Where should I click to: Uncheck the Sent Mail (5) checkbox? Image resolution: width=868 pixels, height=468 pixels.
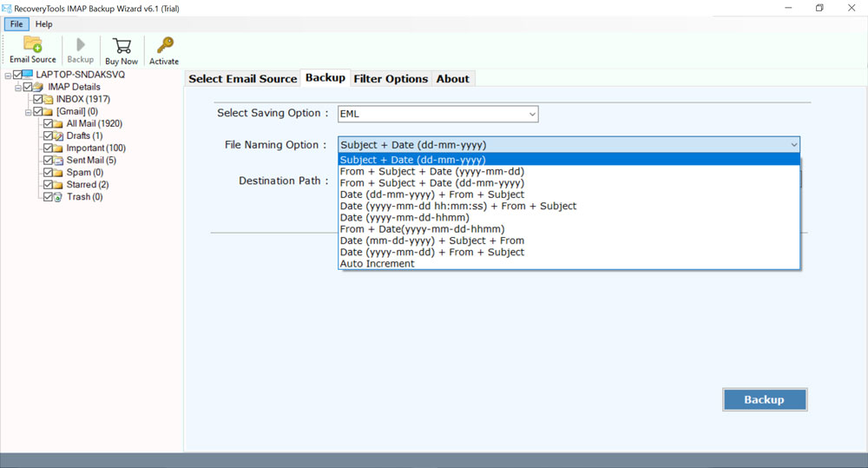(x=48, y=160)
